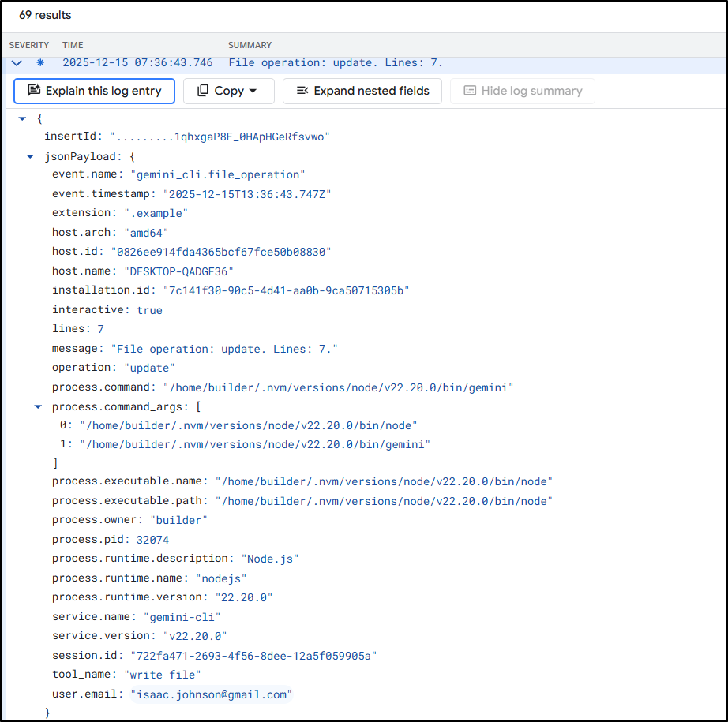The width and height of the screenshot is (728, 722).
Task: Collapse the jsonPayload field
Action: [x=30, y=156]
